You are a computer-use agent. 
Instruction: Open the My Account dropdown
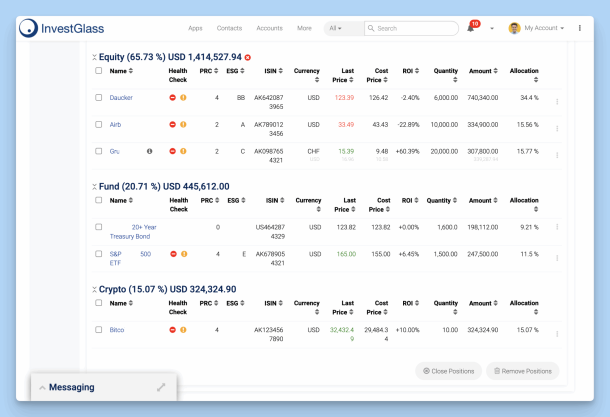click(538, 28)
